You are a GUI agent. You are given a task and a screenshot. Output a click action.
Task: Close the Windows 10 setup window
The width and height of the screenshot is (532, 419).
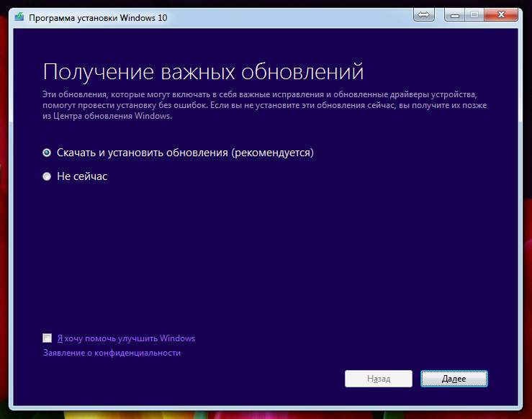pos(501,15)
